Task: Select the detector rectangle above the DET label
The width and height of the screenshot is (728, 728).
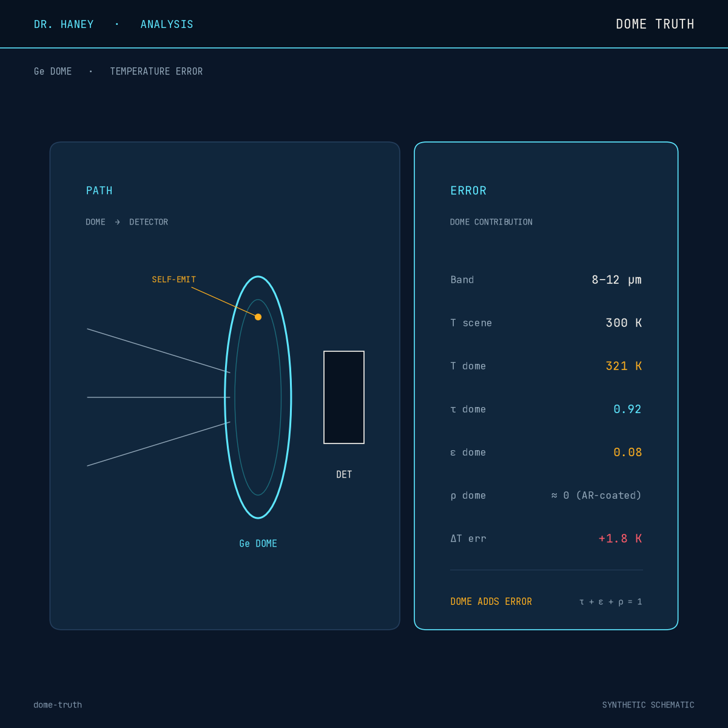Action: click(344, 397)
